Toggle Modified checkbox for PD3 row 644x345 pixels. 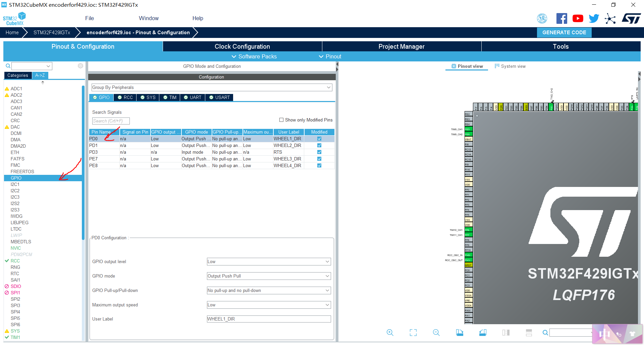click(x=319, y=152)
